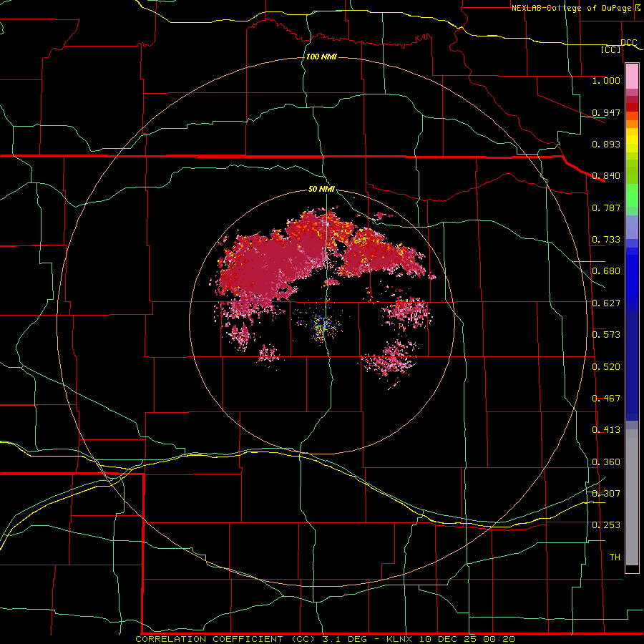Click the 50 NMI range ring label
This screenshot has width=644, height=644.
321,189
